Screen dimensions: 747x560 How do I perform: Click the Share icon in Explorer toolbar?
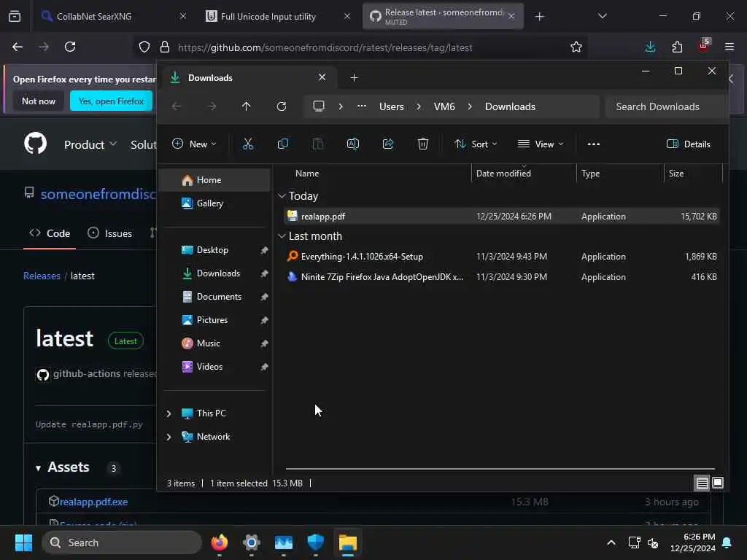[388, 144]
